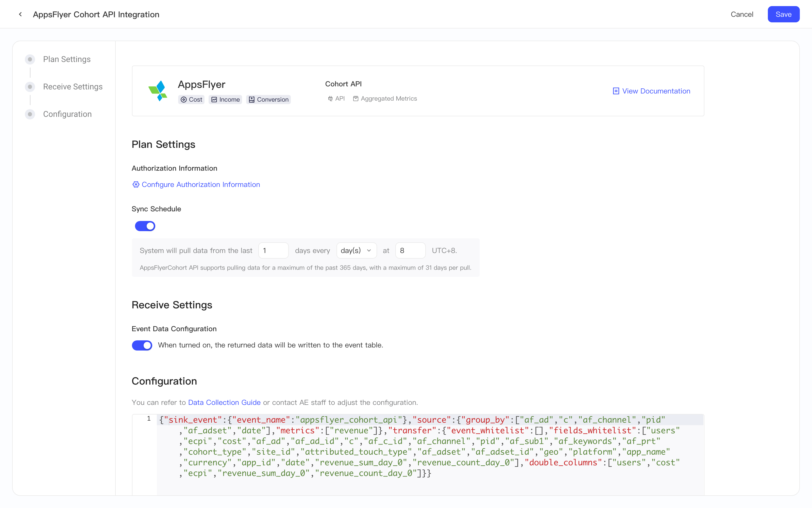The height and width of the screenshot is (508, 812).
Task: Click the Event Data Configuration label
Action: 174,329
